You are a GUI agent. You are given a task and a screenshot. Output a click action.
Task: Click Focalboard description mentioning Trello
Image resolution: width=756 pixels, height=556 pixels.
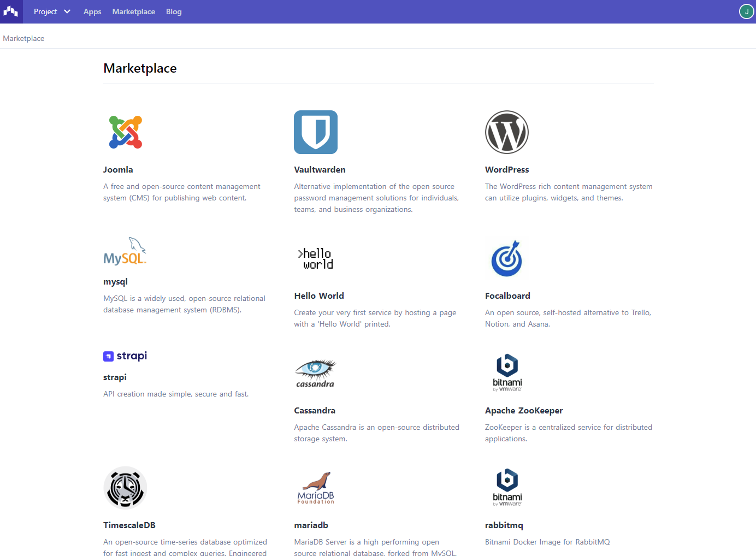pos(568,318)
